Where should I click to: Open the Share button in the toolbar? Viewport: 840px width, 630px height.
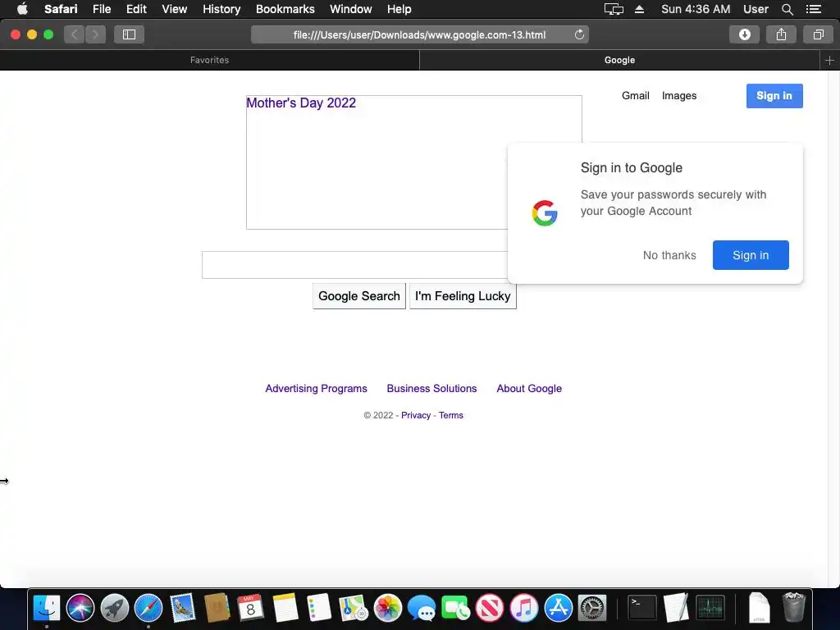[781, 34]
